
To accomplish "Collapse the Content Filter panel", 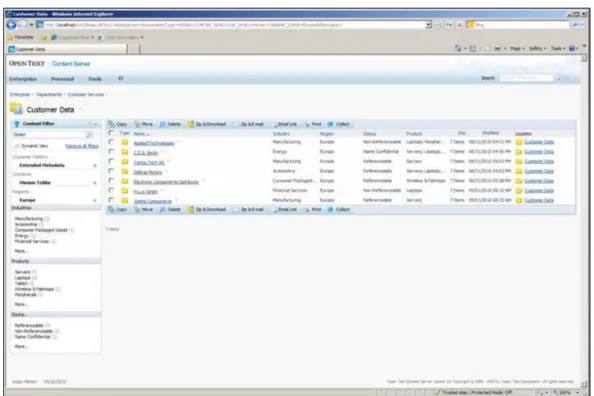I will 95,124.
